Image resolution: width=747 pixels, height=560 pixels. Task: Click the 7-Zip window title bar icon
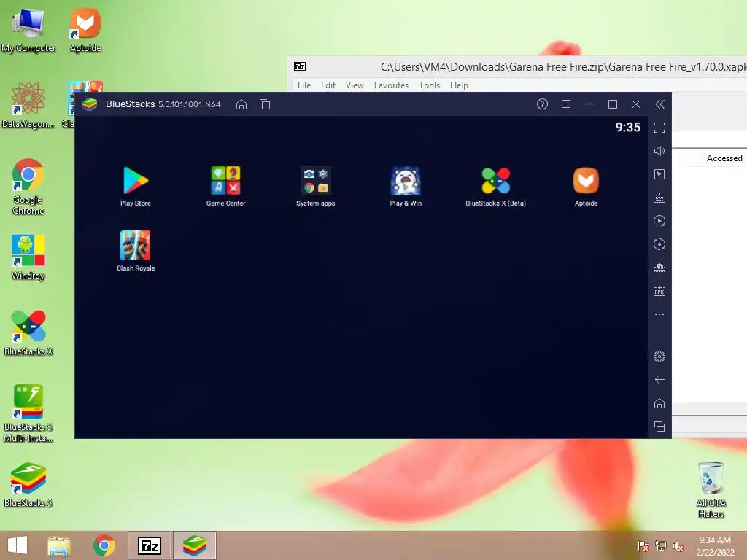300,66
